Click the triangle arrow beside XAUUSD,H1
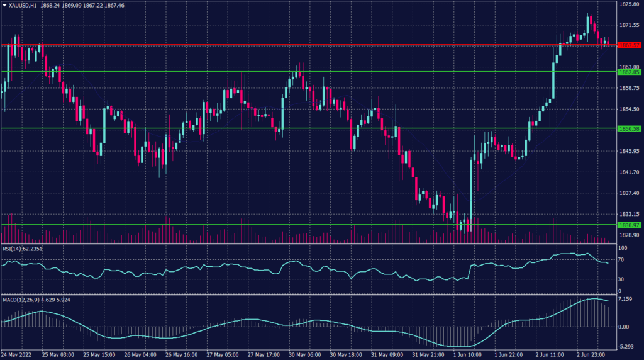This screenshot has width=644, height=360. [x=4, y=5]
